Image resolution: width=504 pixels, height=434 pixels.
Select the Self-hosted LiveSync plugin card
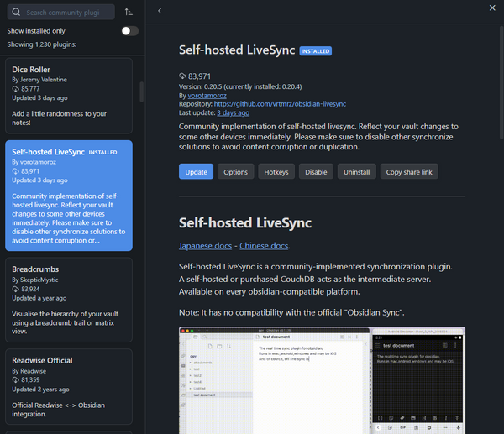(x=69, y=196)
